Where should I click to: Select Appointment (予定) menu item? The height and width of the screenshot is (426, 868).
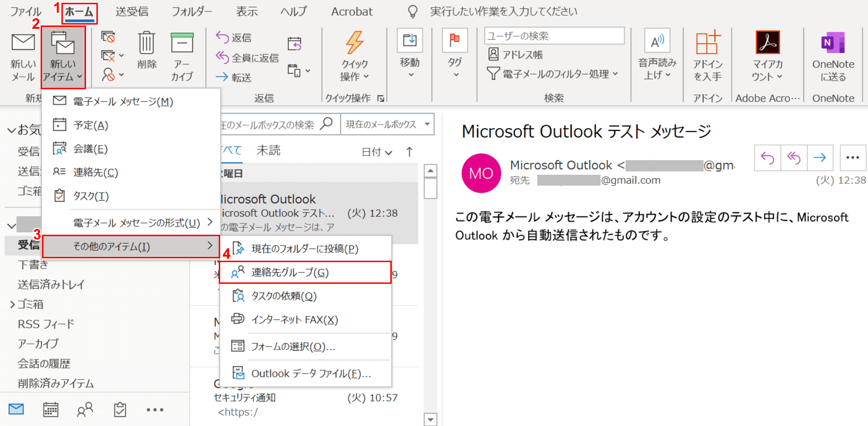(131, 125)
